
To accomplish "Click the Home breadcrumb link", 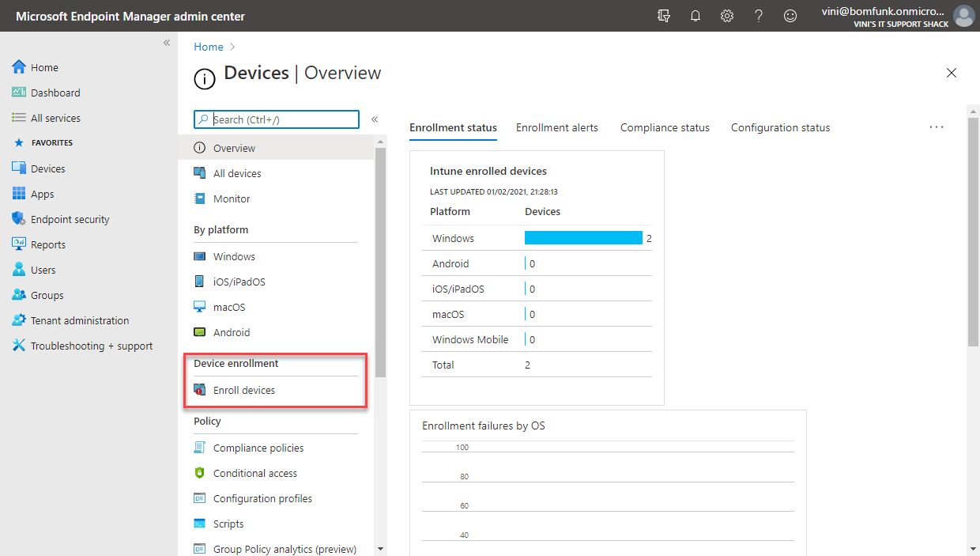I will coord(209,47).
